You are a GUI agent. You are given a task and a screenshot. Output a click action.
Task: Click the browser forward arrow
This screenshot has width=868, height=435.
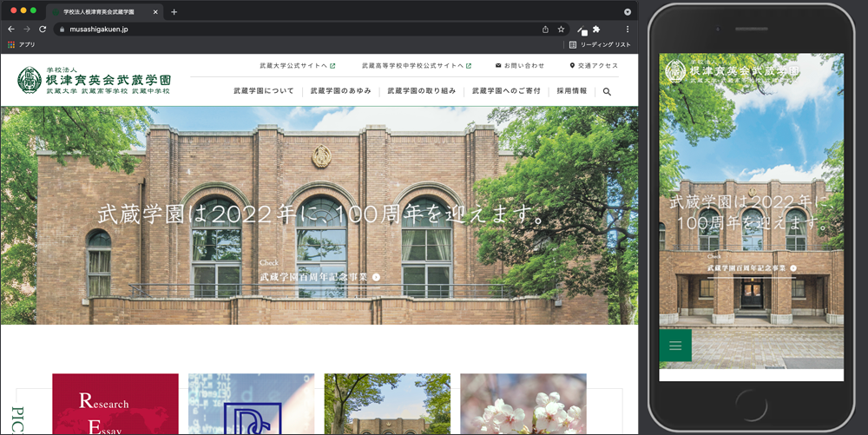tap(27, 29)
